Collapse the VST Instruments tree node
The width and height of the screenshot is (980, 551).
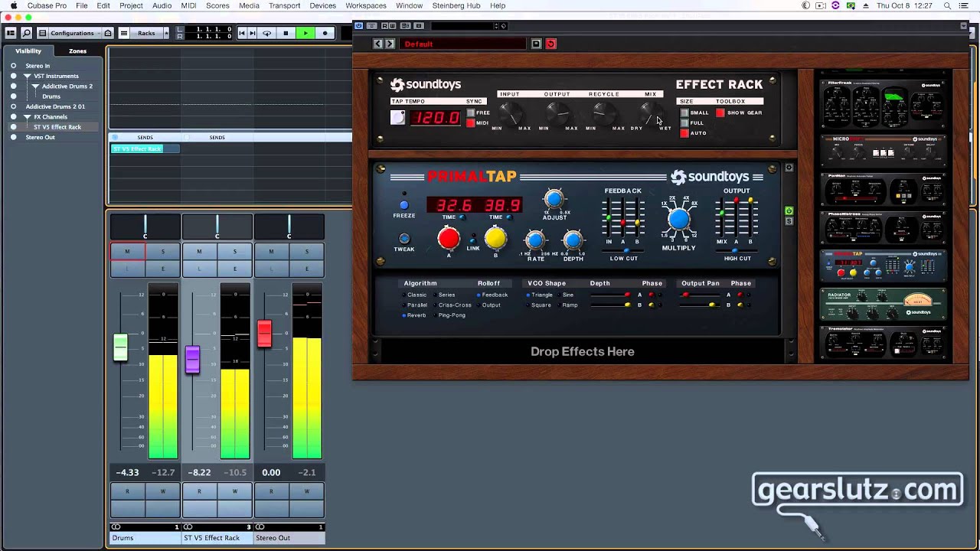(28, 76)
